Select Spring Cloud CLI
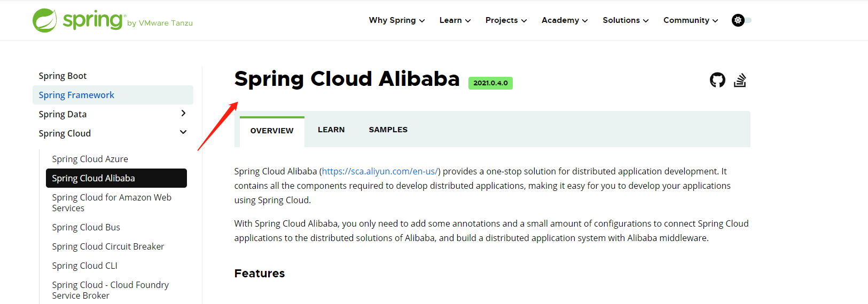Viewport: 868px width, 304px height. click(84, 266)
